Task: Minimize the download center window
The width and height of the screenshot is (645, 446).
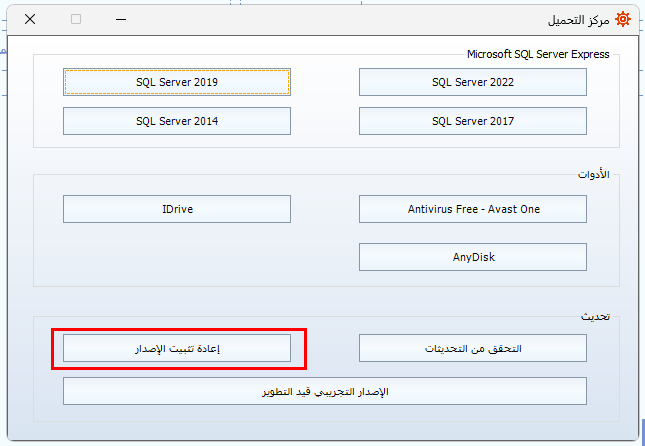Action: 122,19
